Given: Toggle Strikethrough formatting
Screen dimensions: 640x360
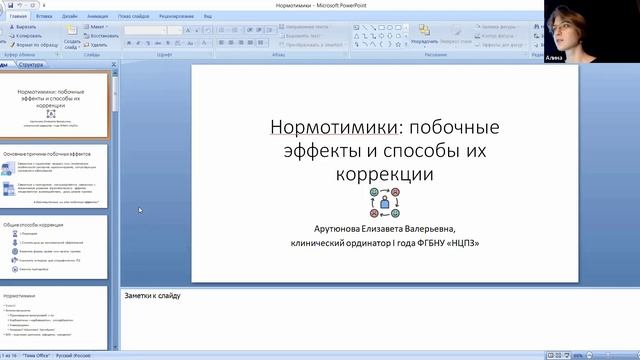Looking at the screenshot, I should click(x=158, y=43).
